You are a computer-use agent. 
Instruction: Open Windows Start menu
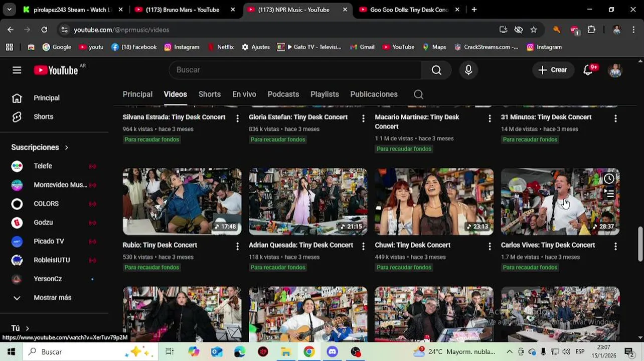tap(11, 351)
